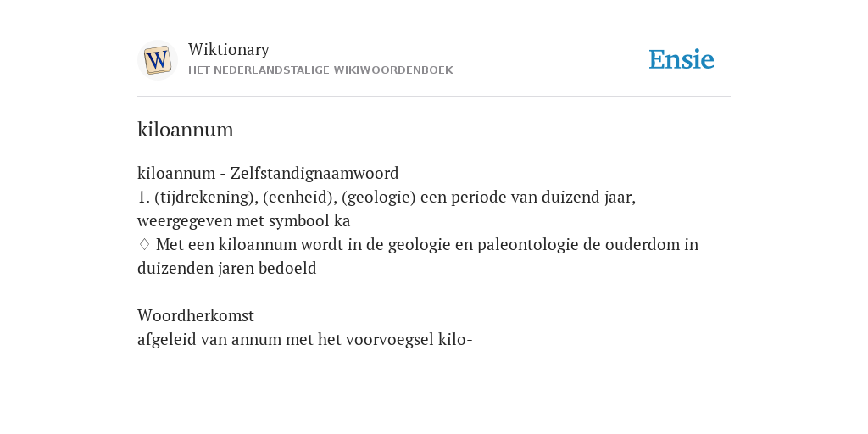Click 'een periode van duizend jaar' text
868x434 pixels.
[526, 197]
